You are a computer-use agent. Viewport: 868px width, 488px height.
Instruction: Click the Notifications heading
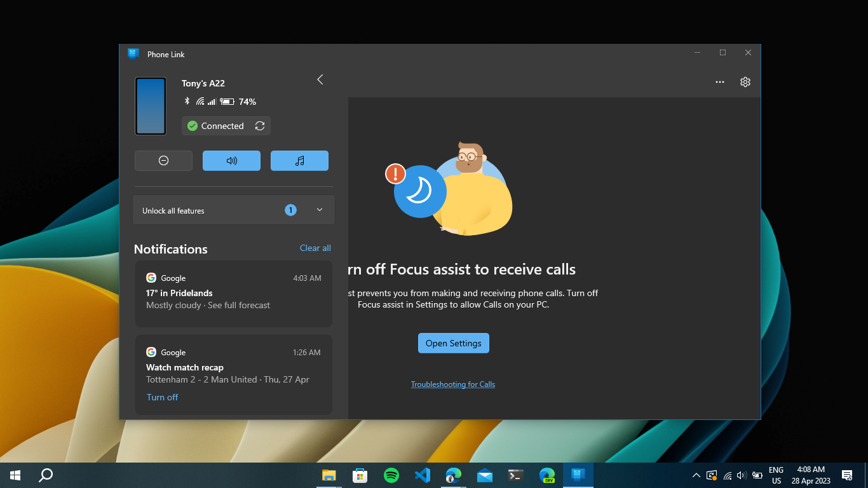(x=171, y=249)
